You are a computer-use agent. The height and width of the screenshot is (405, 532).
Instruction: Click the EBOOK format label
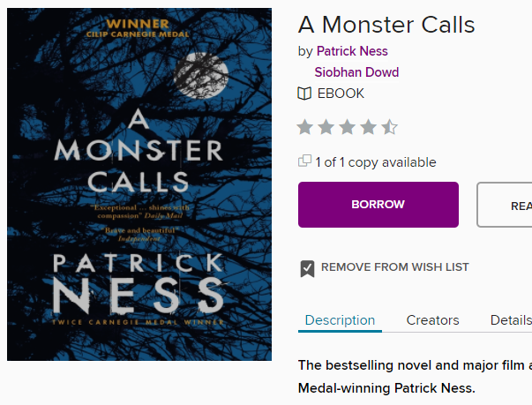tap(341, 94)
